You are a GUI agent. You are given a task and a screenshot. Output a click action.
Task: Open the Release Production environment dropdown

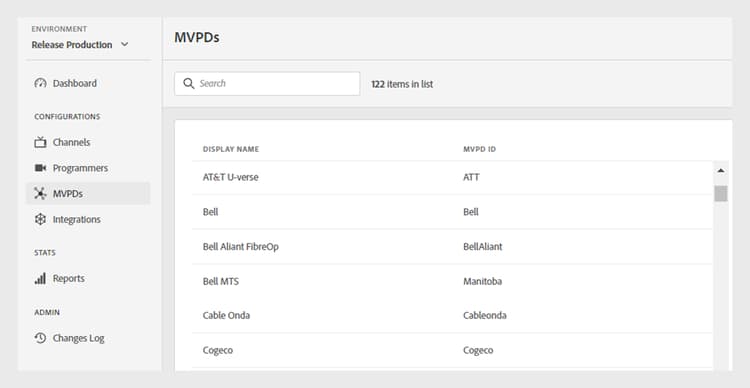point(80,44)
